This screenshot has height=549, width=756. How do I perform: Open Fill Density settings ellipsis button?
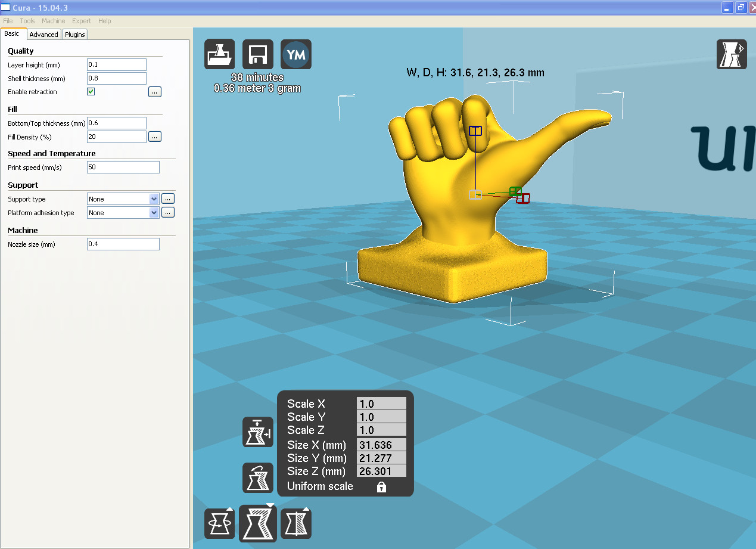(155, 137)
